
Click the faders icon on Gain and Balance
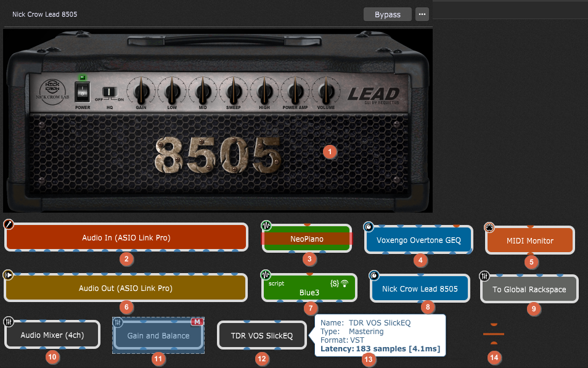coord(118,322)
